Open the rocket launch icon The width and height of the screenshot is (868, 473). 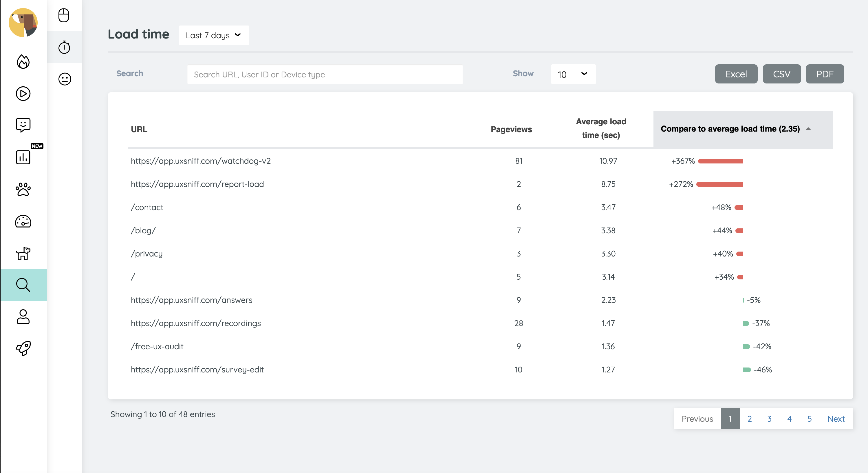click(x=23, y=348)
